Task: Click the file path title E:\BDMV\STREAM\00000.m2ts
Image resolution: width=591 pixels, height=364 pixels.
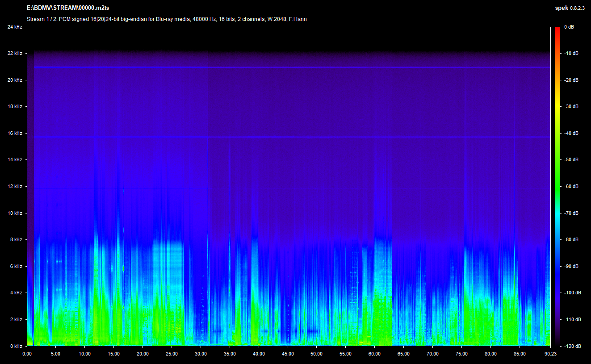Action: coord(68,8)
